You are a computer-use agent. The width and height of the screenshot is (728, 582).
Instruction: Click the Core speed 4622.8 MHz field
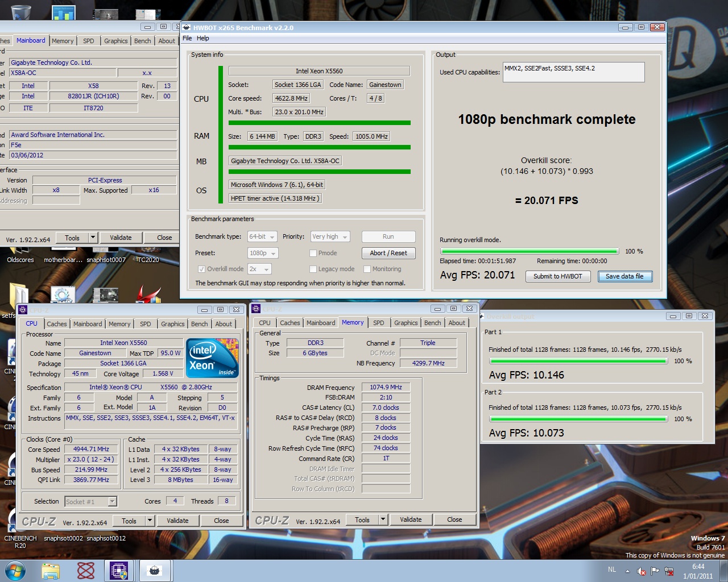click(291, 98)
